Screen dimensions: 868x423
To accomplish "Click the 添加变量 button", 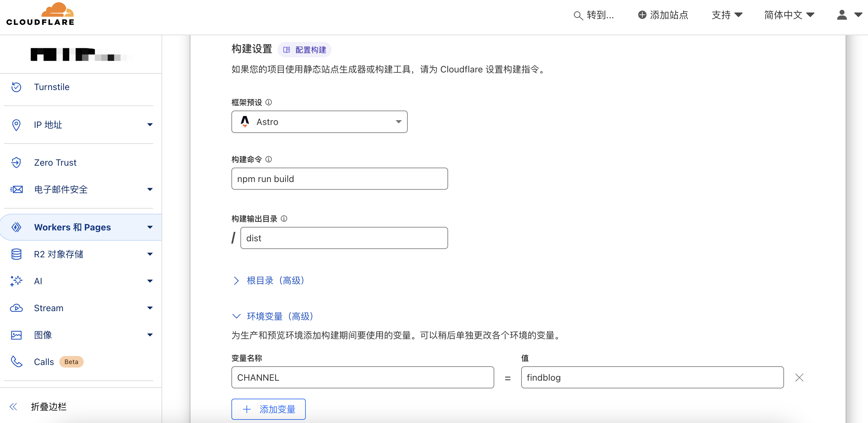I will [268, 409].
